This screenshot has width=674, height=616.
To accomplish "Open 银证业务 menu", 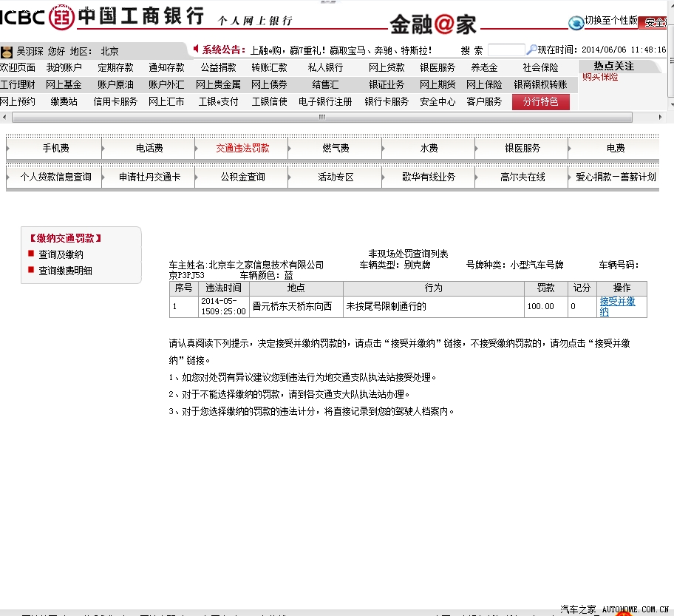I will (387, 85).
